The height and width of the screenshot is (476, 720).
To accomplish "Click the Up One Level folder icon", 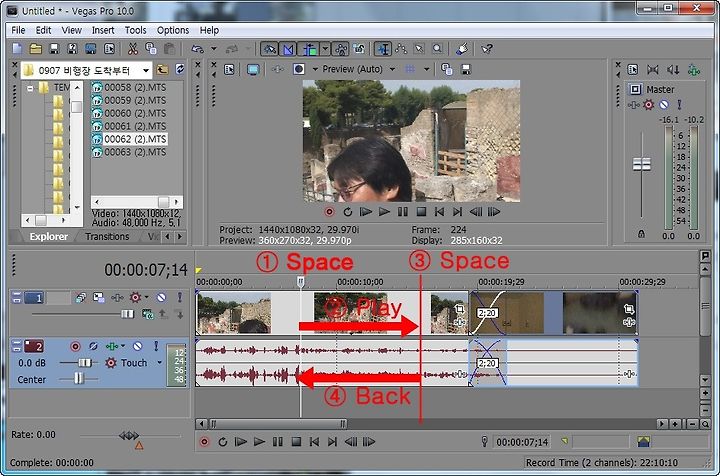I will [x=162, y=70].
